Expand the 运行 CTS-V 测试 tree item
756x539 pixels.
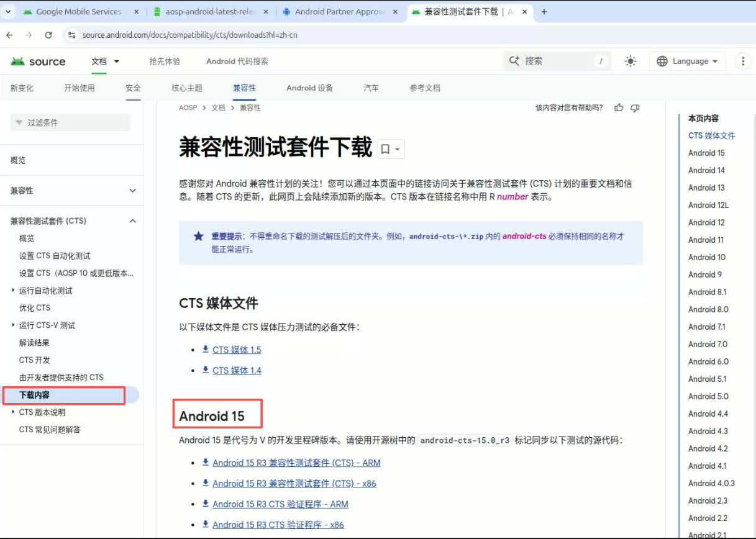[13, 325]
